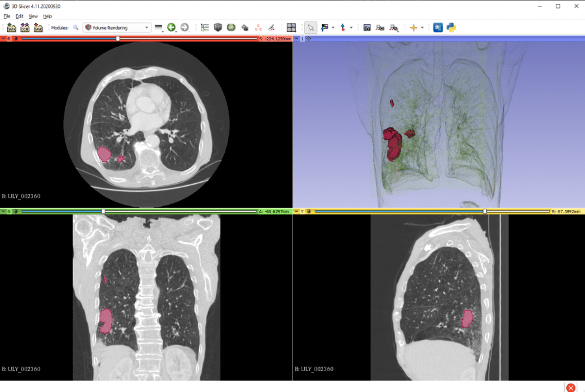Go back to the previous module
Screen dimensions: 585x392
171,27
